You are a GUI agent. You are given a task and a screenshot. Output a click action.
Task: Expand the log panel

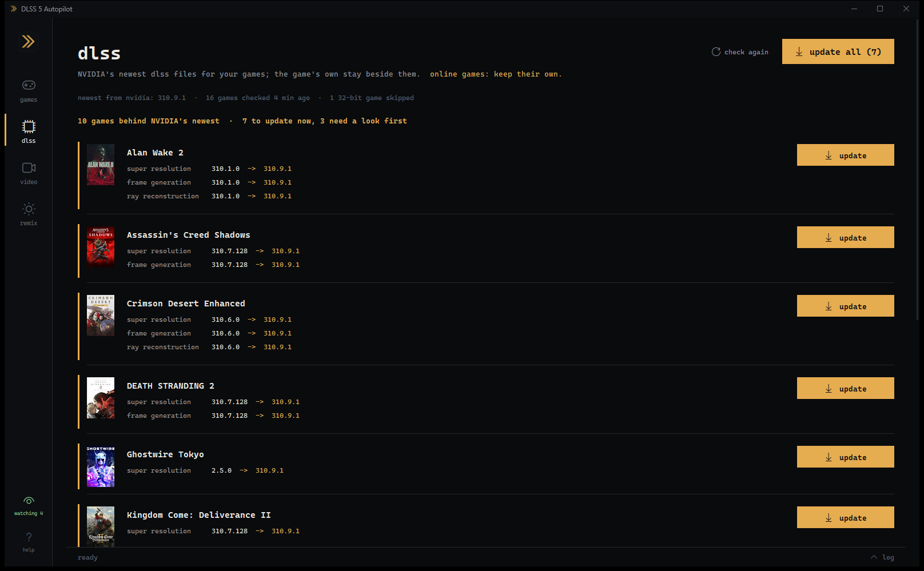point(882,557)
